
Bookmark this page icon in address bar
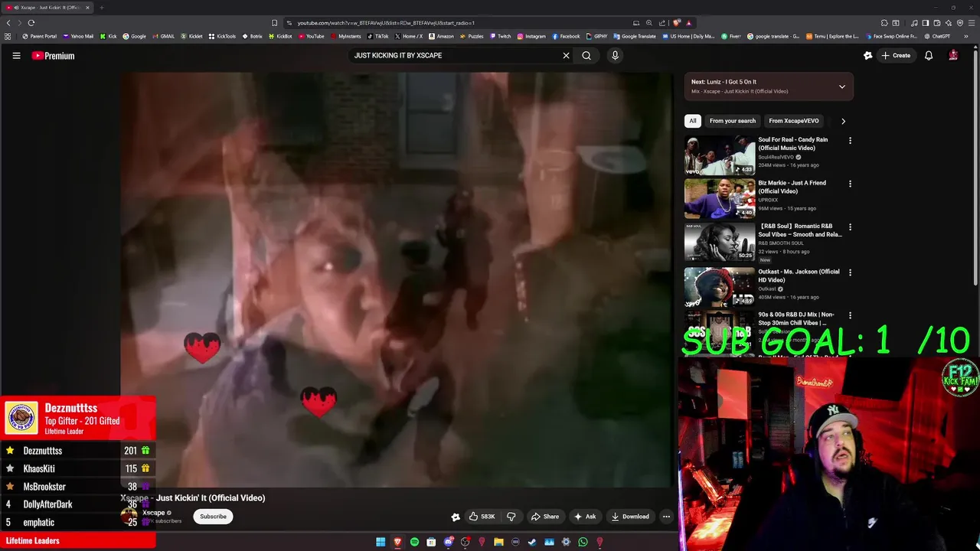point(275,23)
